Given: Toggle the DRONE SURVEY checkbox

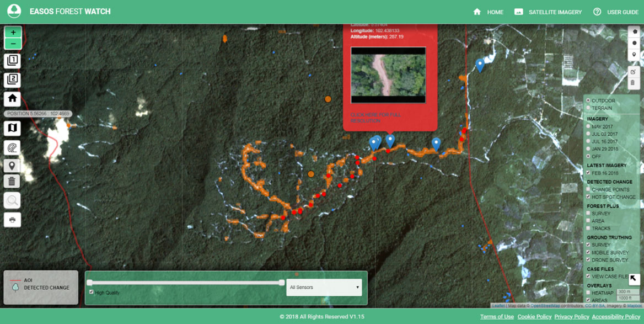Looking at the screenshot, I should pos(588,260).
